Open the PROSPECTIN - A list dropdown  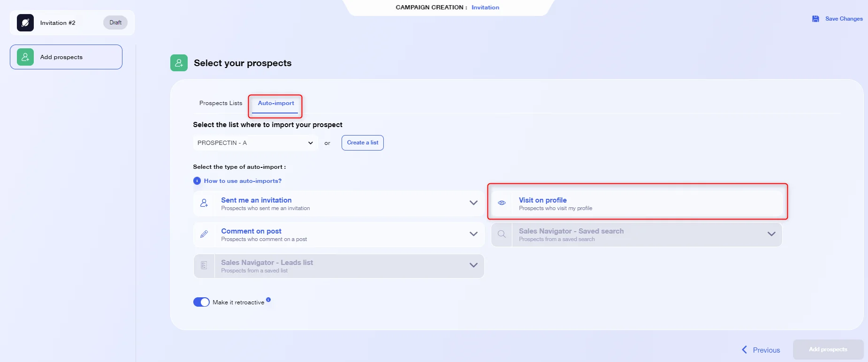pos(255,143)
